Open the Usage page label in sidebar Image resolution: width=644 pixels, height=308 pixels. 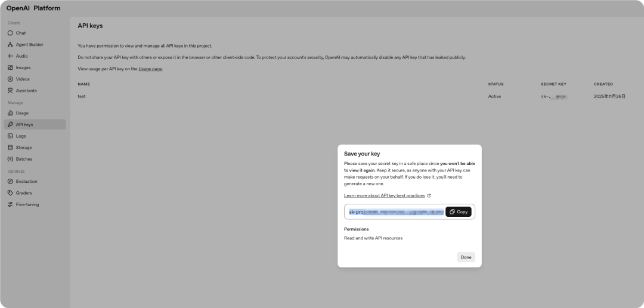click(x=22, y=113)
